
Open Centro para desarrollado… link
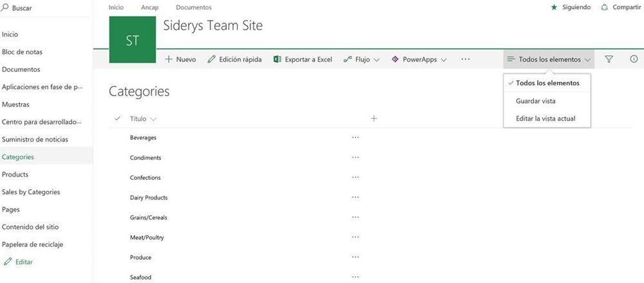tap(41, 122)
